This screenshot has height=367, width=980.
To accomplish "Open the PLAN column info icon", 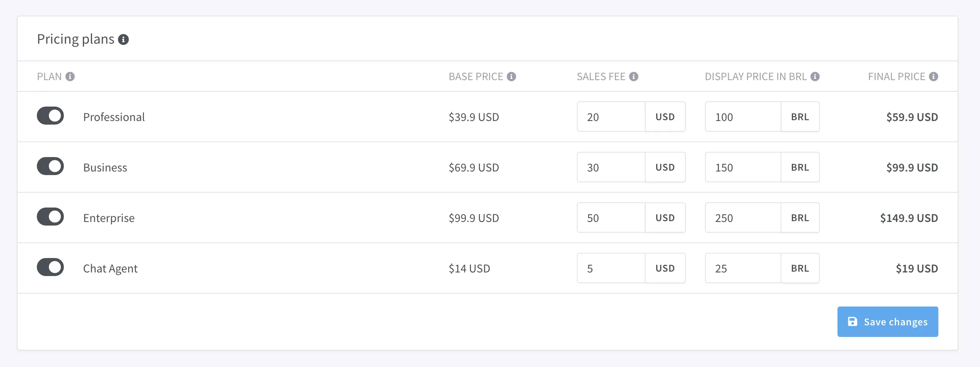I will [x=70, y=77].
